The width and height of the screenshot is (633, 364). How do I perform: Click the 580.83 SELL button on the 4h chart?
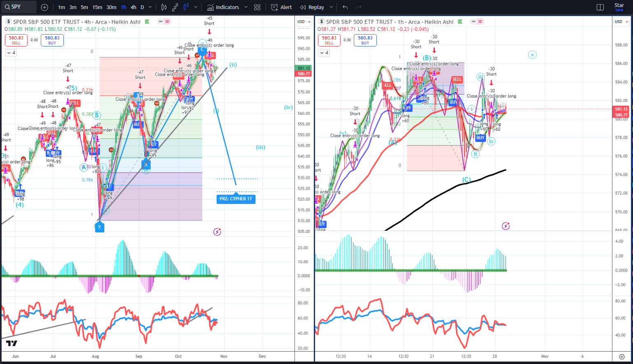16,40
